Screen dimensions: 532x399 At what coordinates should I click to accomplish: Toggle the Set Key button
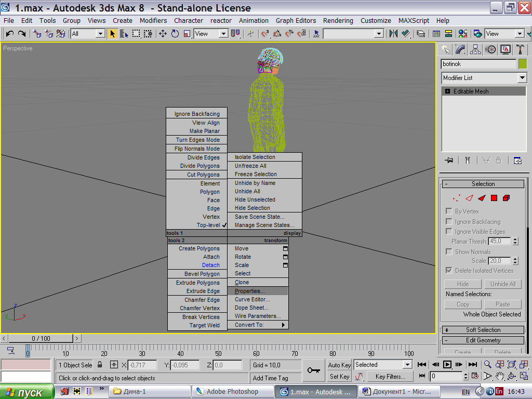tap(339, 376)
